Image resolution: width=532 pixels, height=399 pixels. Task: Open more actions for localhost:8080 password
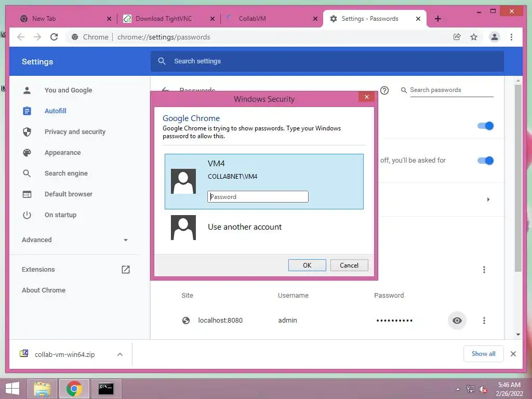[484, 320]
